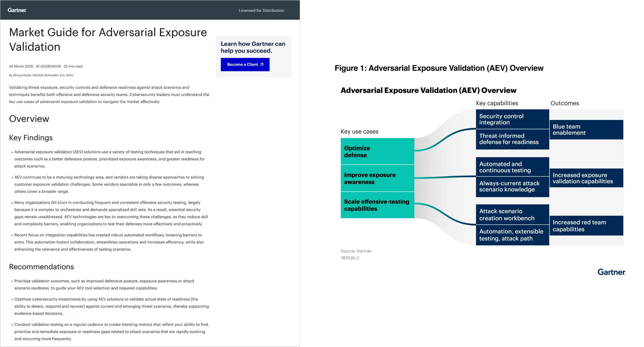Screen dimensions: 644x347
Task: Click the Licensed for Distribution text
Action: 261,10
